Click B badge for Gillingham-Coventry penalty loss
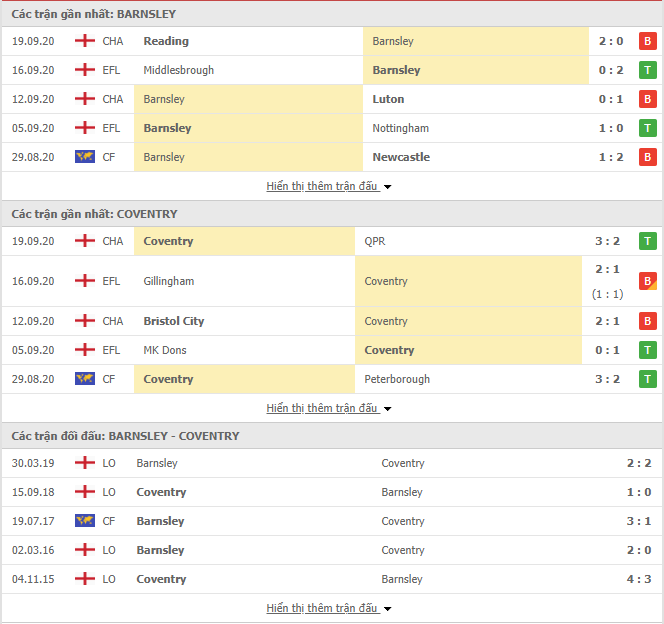Viewport: 664px width, 624px height. [x=647, y=281]
